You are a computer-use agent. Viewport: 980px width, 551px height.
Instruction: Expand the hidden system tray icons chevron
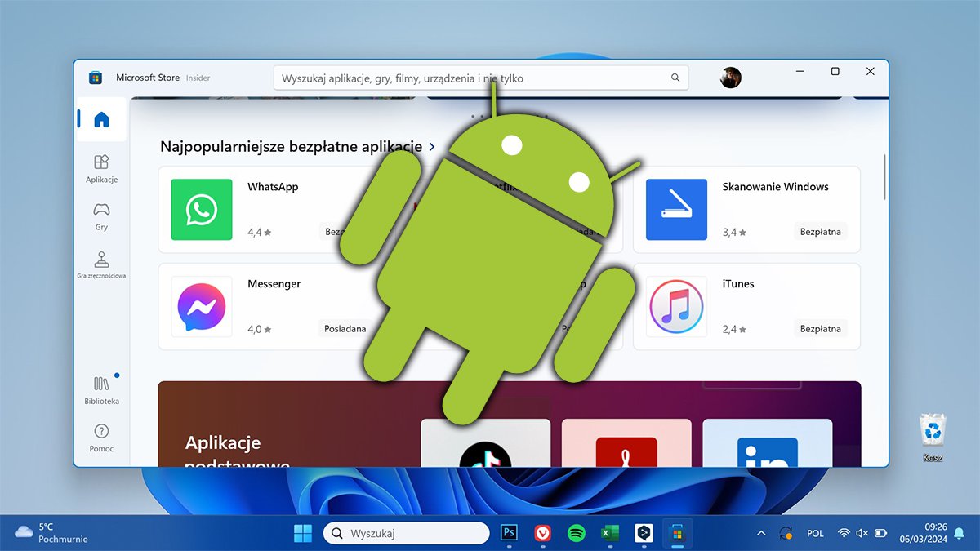(761, 533)
